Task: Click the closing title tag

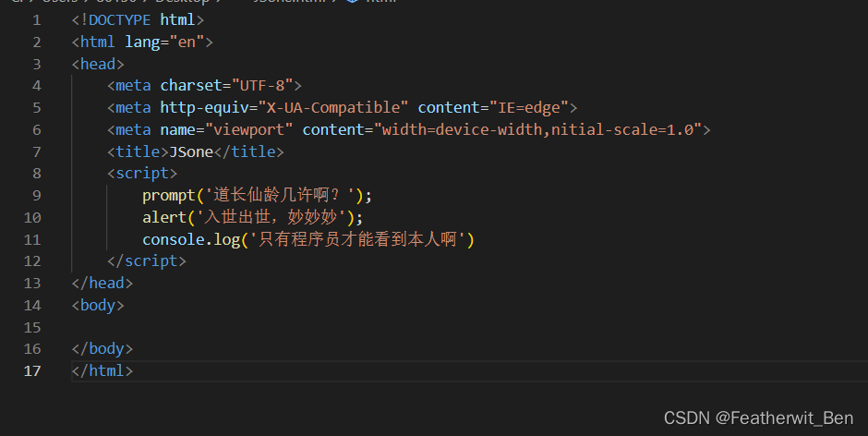Action: pyautogui.click(x=249, y=151)
